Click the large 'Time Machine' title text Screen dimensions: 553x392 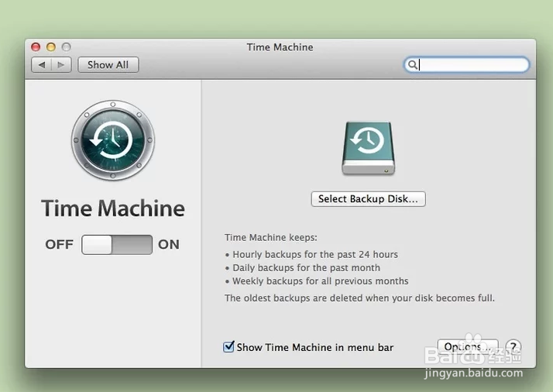(x=113, y=208)
